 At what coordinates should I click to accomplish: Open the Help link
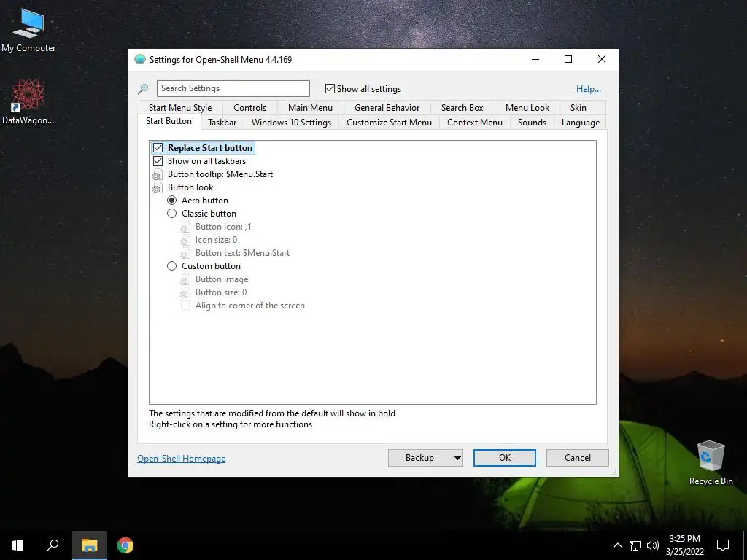pyautogui.click(x=589, y=89)
